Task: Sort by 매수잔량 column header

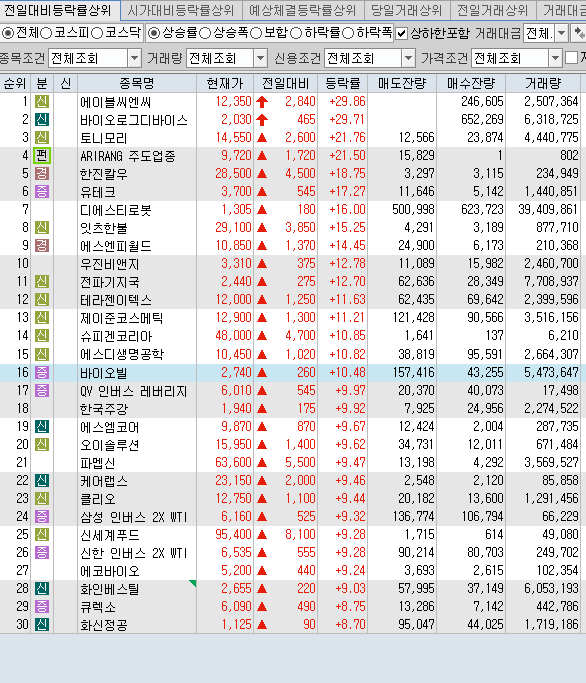Action: click(x=471, y=83)
